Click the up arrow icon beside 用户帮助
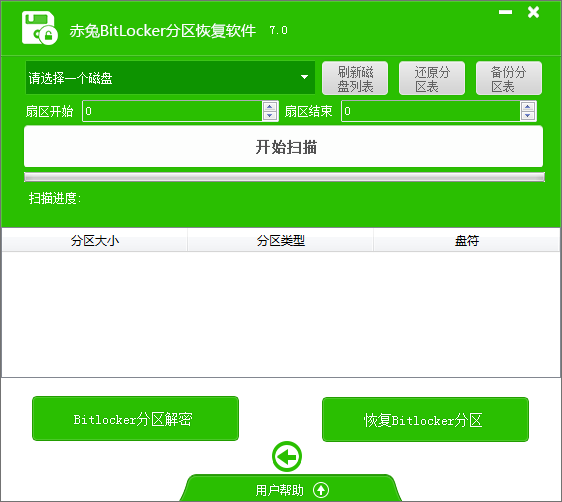The image size is (562, 502). (321, 490)
